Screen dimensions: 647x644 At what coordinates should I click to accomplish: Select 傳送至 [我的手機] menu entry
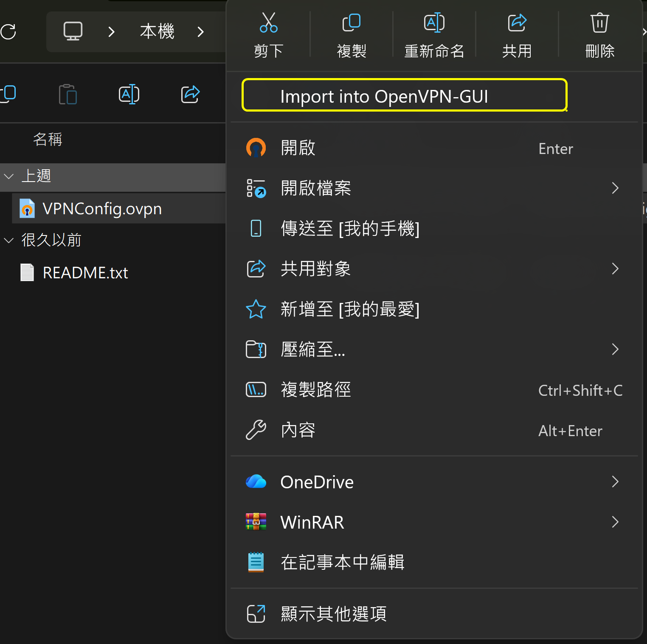point(434,228)
